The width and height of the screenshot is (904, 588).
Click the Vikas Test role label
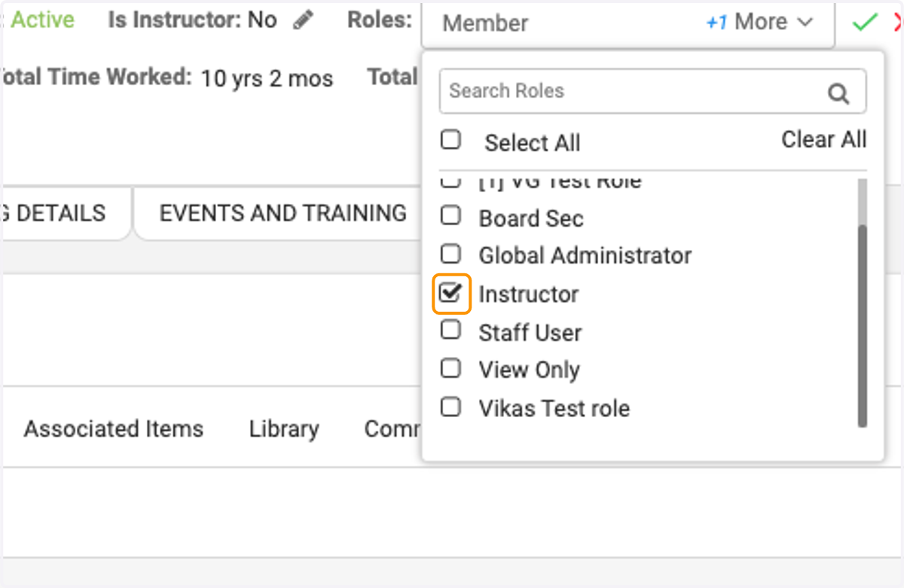[x=554, y=408]
